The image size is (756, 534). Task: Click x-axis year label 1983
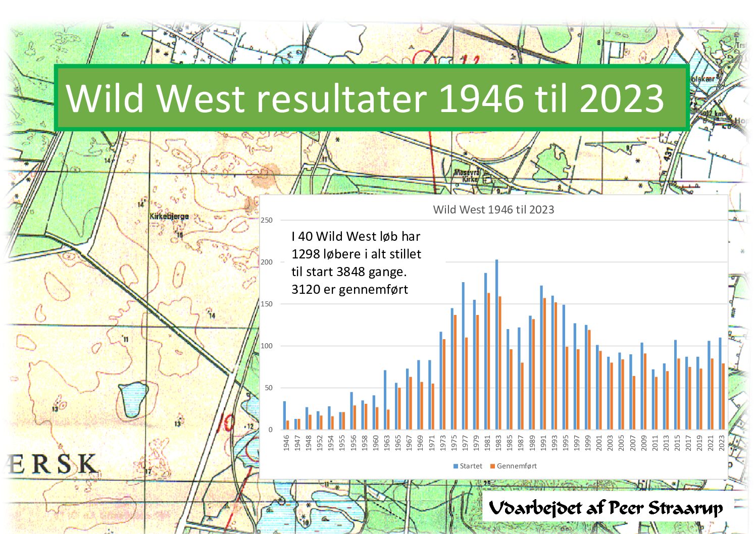coord(498,443)
